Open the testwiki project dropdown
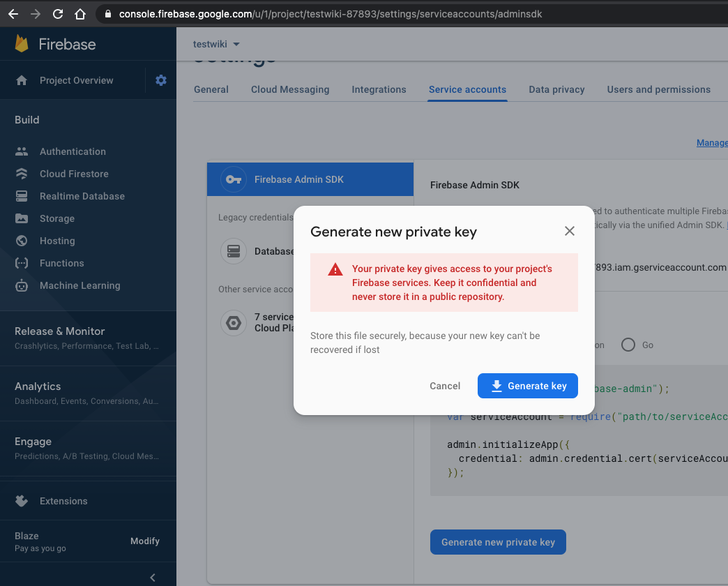Screen dimensions: 728x586 tap(216, 44)
